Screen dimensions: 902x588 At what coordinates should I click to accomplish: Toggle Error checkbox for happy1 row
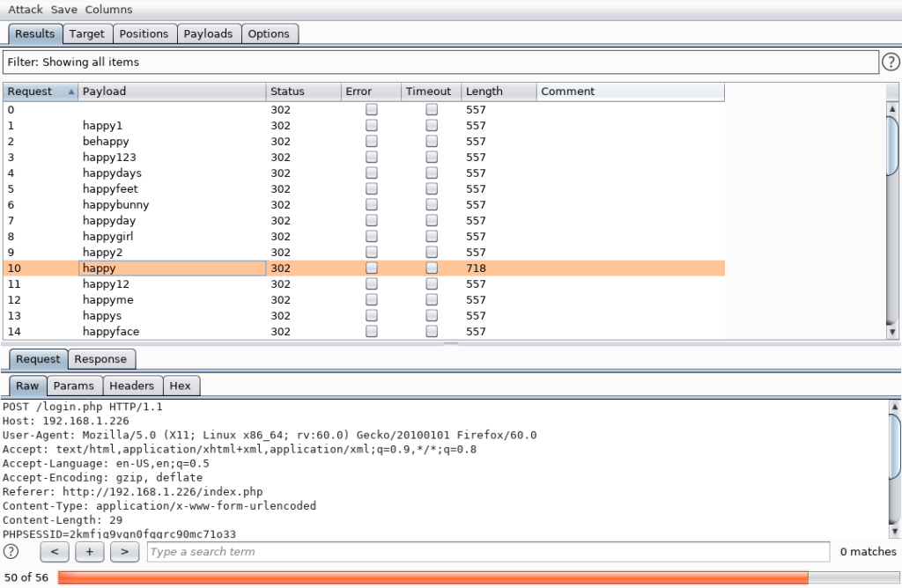(x=372, y=126)
